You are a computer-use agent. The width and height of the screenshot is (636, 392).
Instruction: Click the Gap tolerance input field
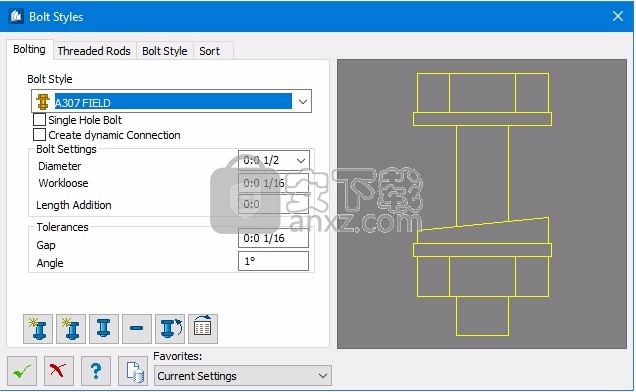[273, 238]
